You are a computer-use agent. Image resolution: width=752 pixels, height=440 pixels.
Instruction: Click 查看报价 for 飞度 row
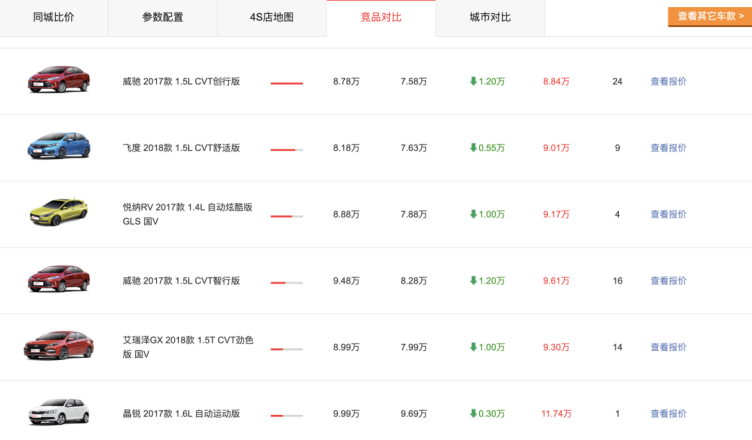coord(669,148)
